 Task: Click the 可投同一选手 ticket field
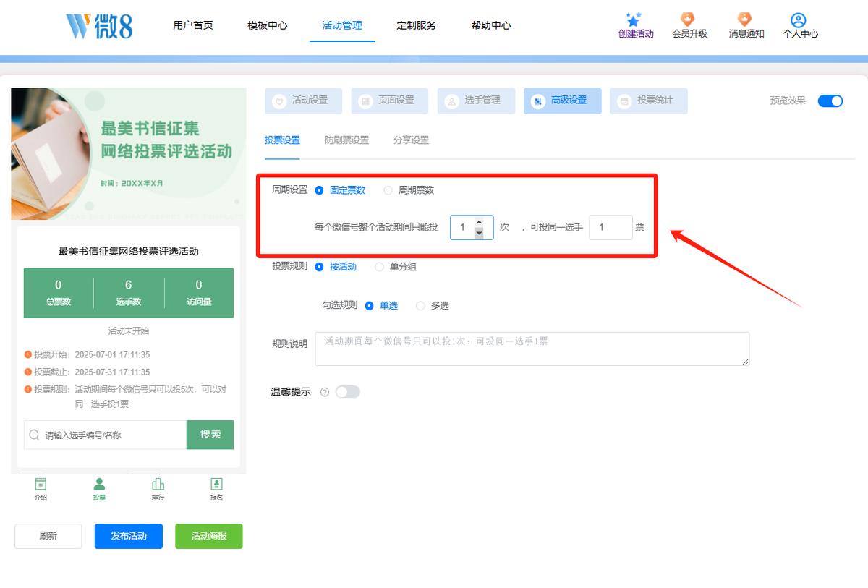(x=611, y=227)
